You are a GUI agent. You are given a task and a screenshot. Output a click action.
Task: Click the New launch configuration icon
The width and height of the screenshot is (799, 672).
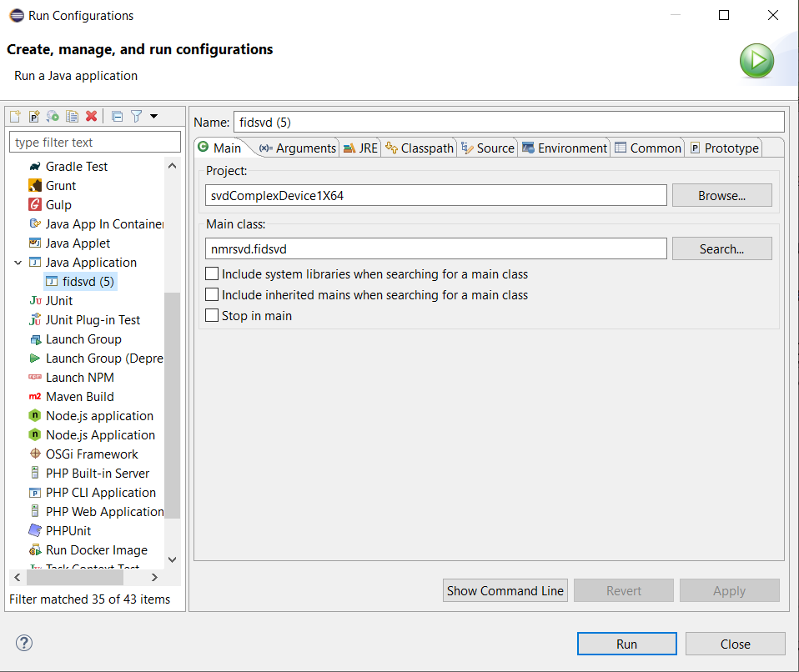tap(15, 117)
